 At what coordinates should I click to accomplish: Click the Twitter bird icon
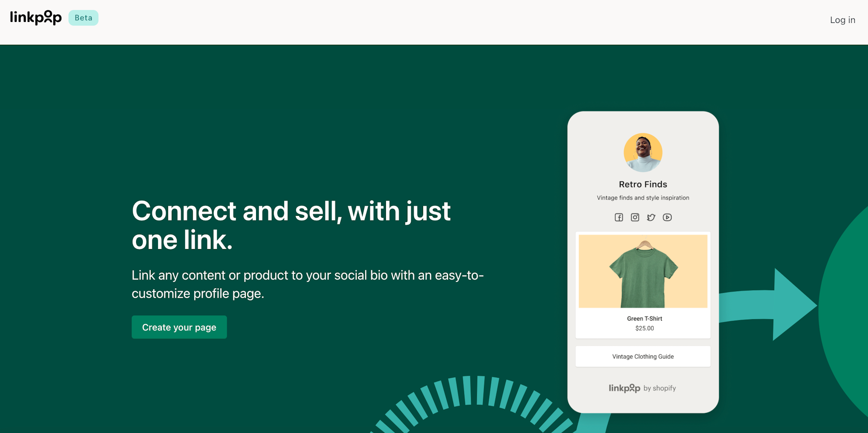651,217
